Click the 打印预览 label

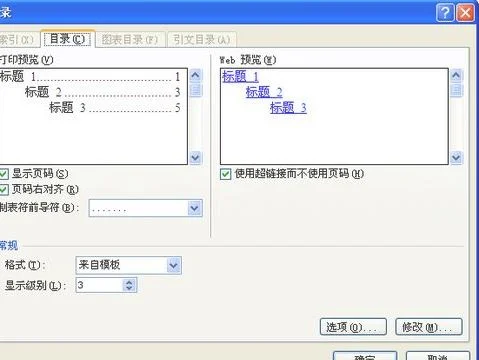(26, 60)
